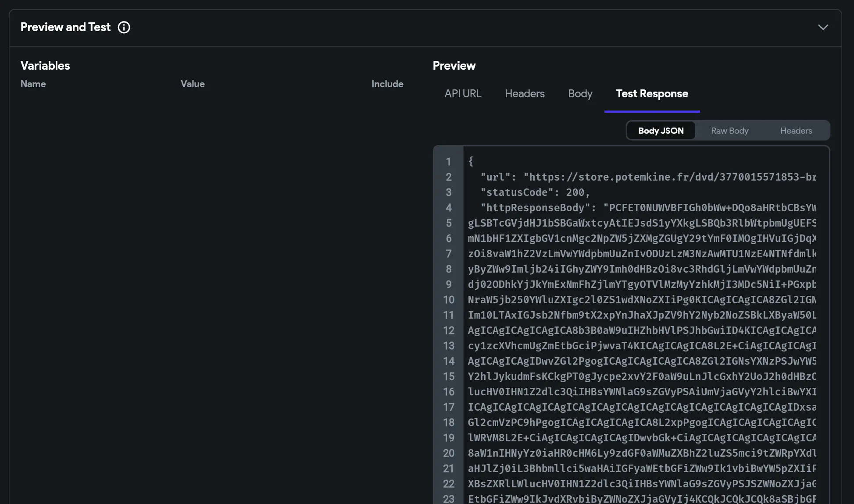Switch to the API URL tab
Screen dimensions: 854x504
pyautogui.click(x=463, y=93)
